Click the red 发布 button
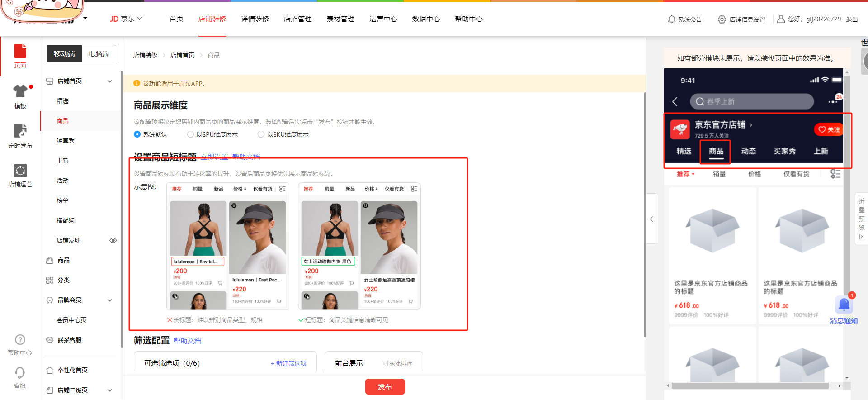 click(385, 386)
